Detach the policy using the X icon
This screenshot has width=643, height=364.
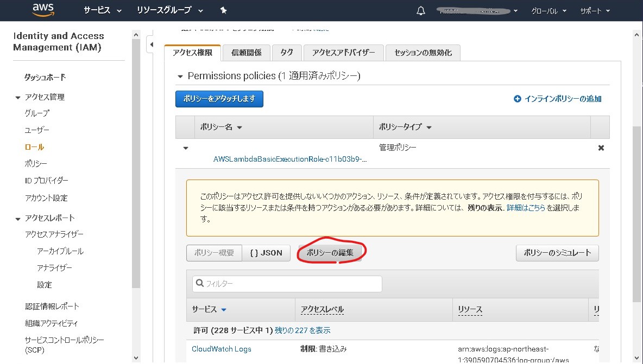coord(601,147)
